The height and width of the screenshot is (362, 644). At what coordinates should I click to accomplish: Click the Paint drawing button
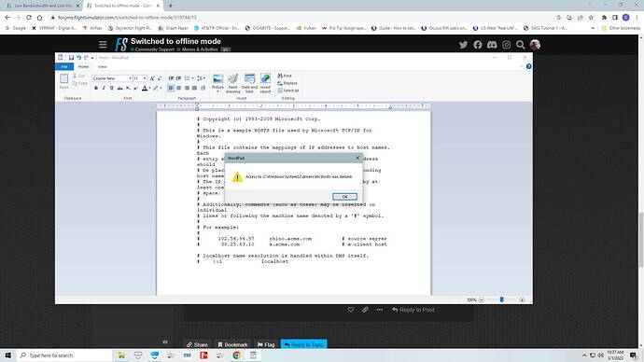pos(233,83)
